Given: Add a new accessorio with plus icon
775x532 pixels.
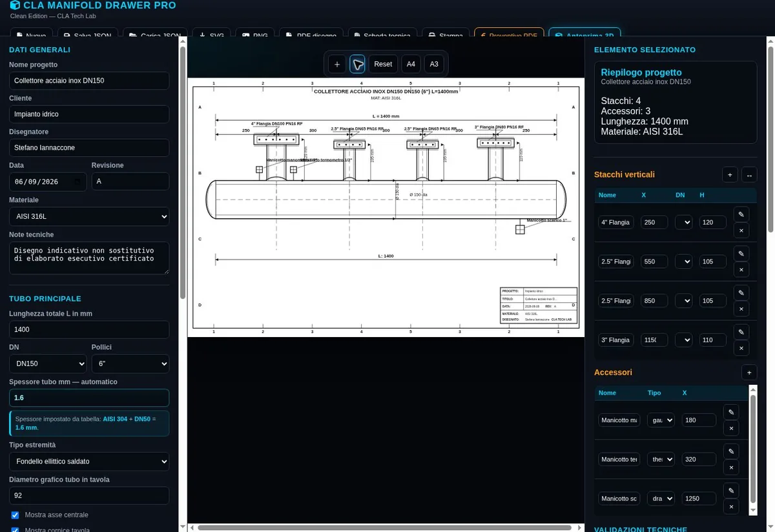Looking at the screenshot, I should point(749,372).
